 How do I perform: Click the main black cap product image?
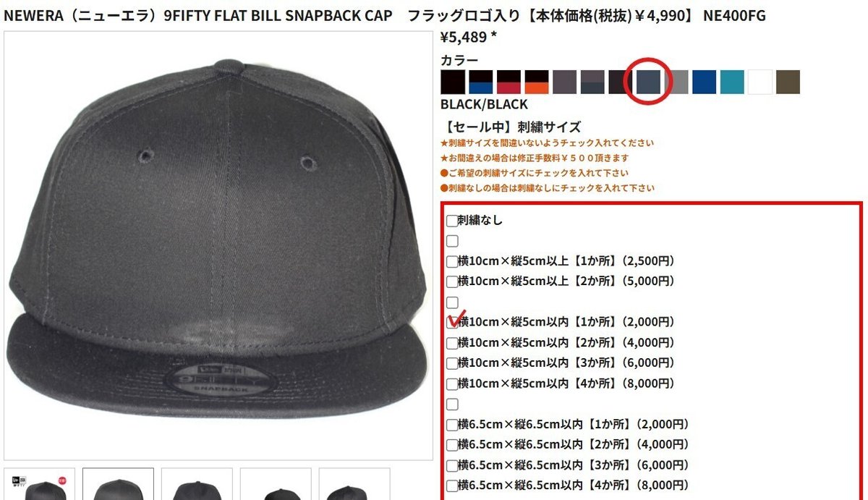[218, 245]
